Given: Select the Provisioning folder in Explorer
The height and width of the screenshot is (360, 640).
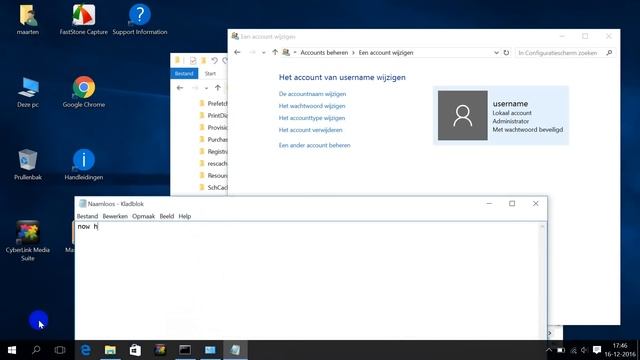Looking at the screenshot, I should pyautogui.click(x=213, y=127).
